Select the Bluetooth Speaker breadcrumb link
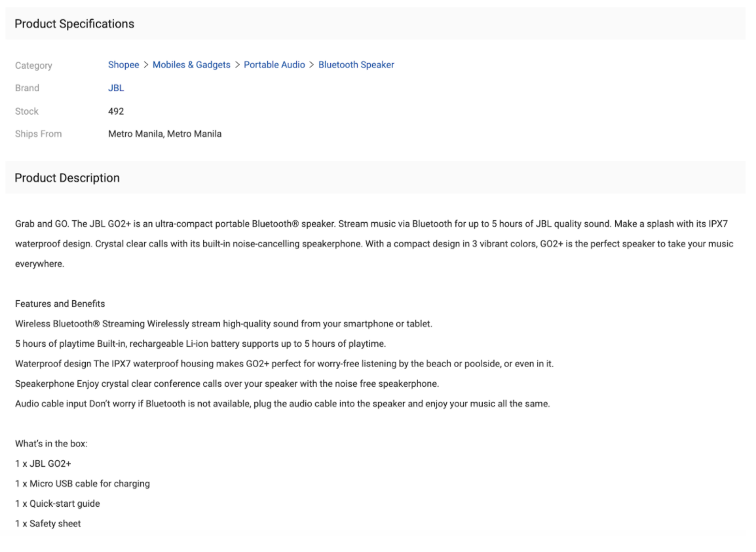The width and height of the screenshot is (756, 552). point(356,65)
